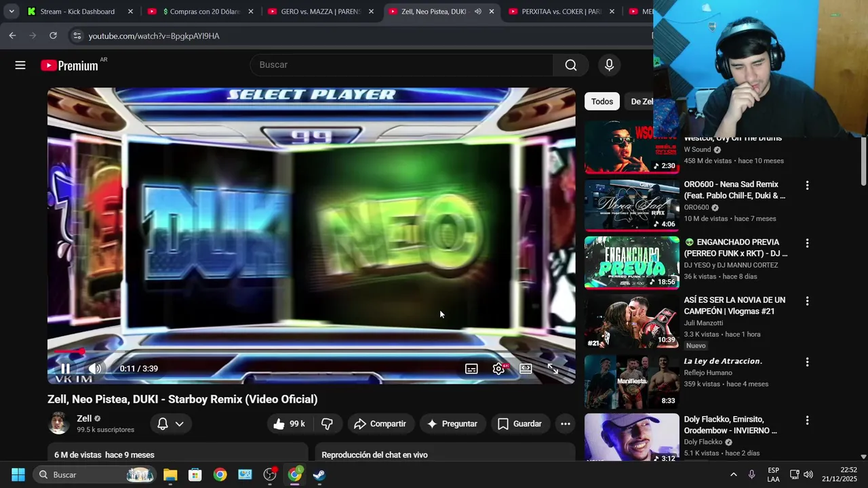868x488 pixels.
Task: Open the YouTube hamburger guide menu
Action: [20, 65]
